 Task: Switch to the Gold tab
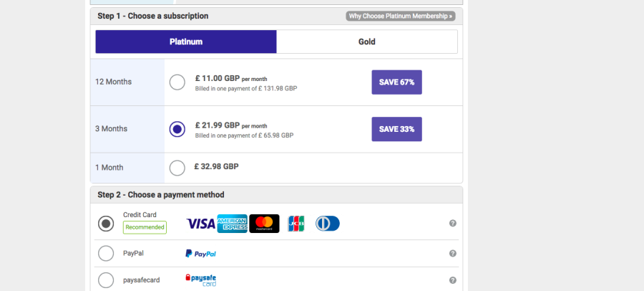pyautogui.click(x=367, y=42)
